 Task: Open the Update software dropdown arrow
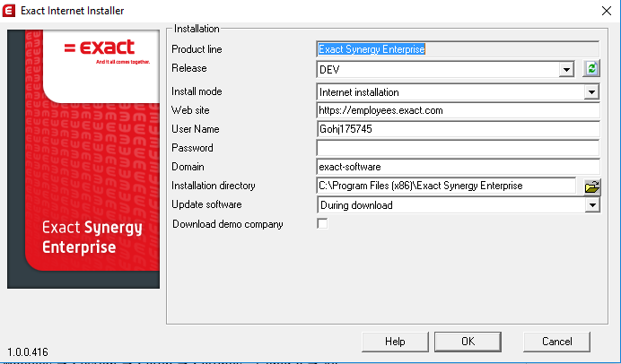(592, 205)
